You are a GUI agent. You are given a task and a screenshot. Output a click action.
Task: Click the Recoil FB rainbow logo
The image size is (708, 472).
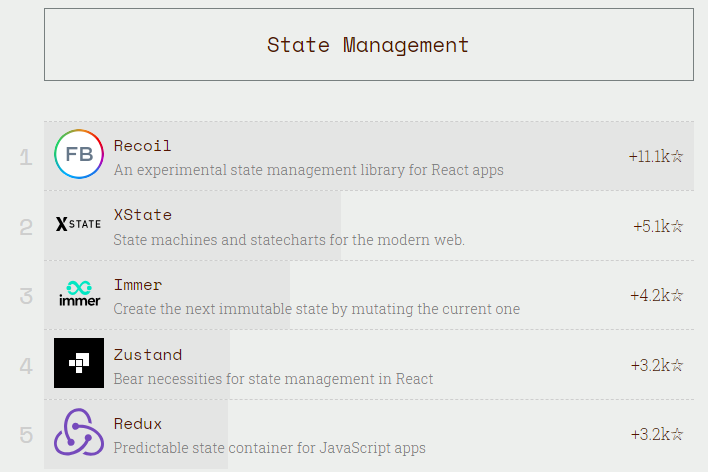tap(79, 155)
